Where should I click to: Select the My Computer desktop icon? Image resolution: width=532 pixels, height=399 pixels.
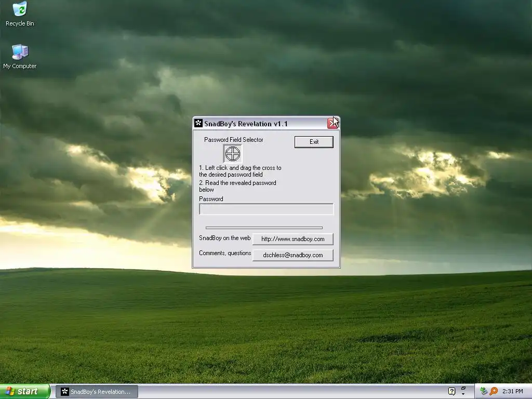click(x=20, y=57)
